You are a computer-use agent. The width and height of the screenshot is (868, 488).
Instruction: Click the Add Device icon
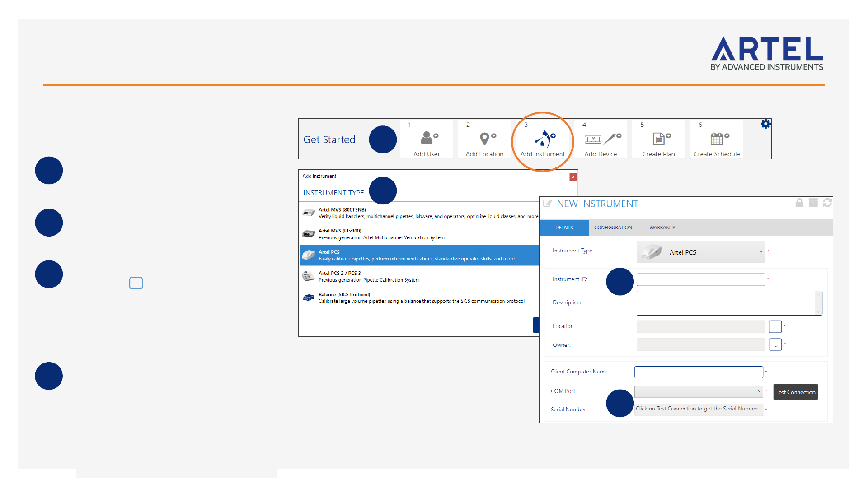(x=603, y=138)
